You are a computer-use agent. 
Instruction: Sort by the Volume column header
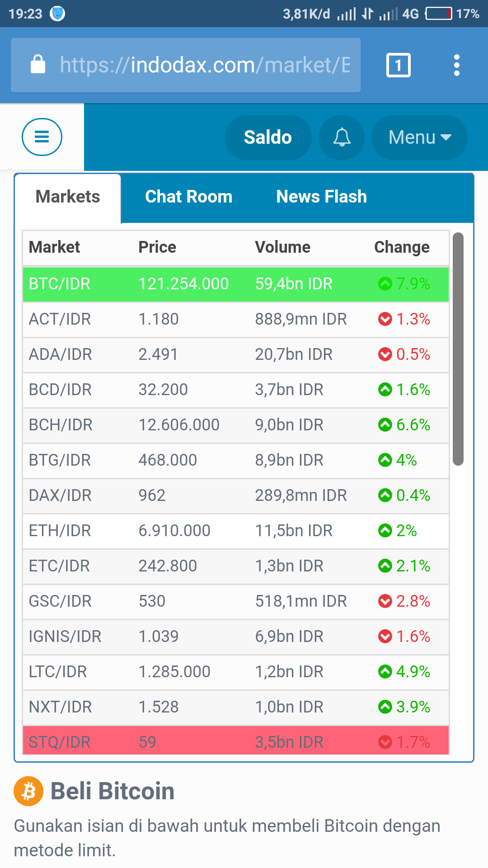[x=282, y=247]
